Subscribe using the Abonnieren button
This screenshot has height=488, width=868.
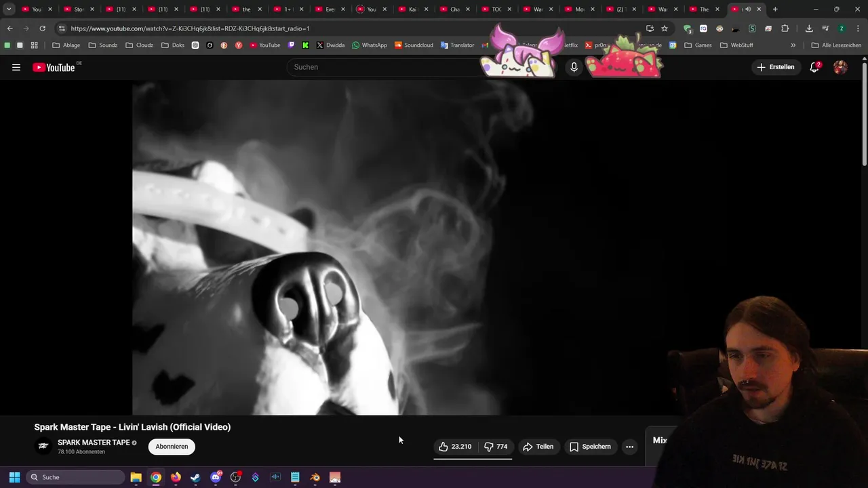pos(172,447)
